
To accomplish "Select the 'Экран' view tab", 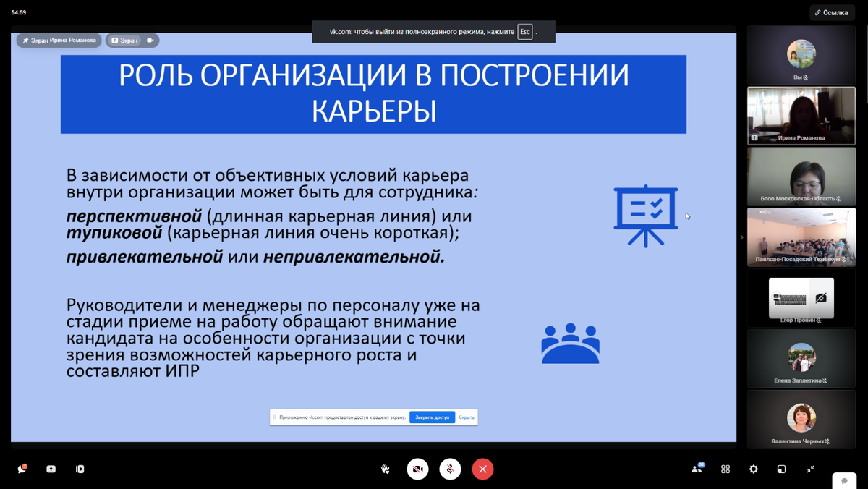I will point(124,41).
